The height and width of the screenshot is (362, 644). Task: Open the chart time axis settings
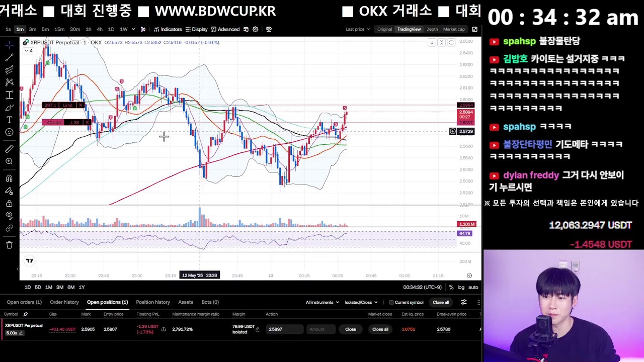469,276
